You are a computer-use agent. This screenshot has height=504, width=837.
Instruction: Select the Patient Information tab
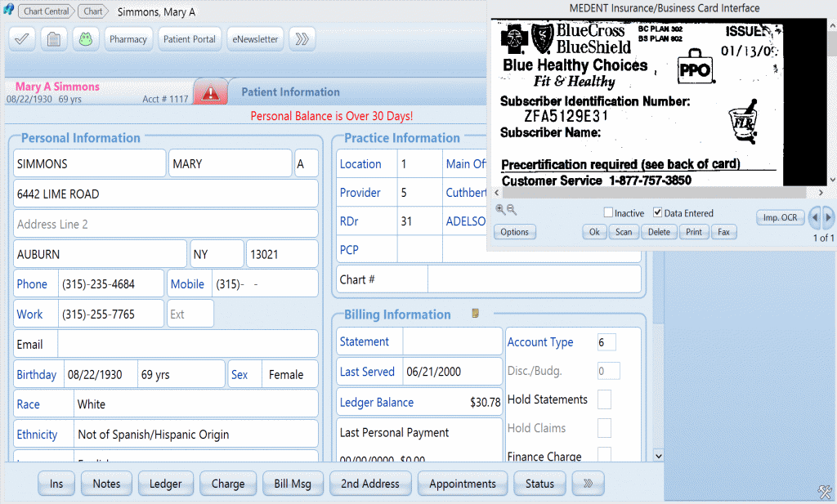(x=290, y=91)
